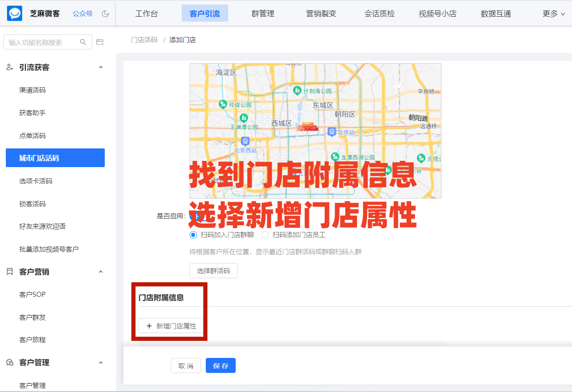Select 扫码添加门店员工 radio option
This screenshot has height=392, width=572.
(265, 235)
